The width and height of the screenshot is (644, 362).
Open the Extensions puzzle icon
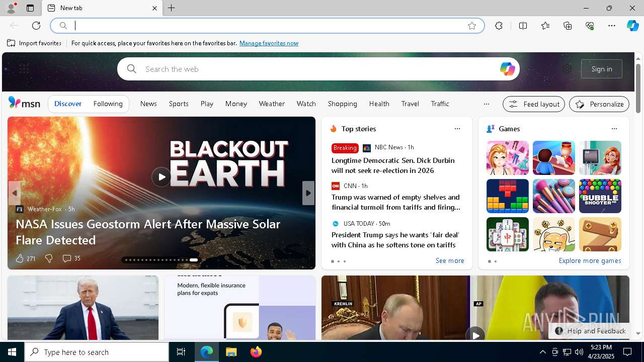coord(499,26)
